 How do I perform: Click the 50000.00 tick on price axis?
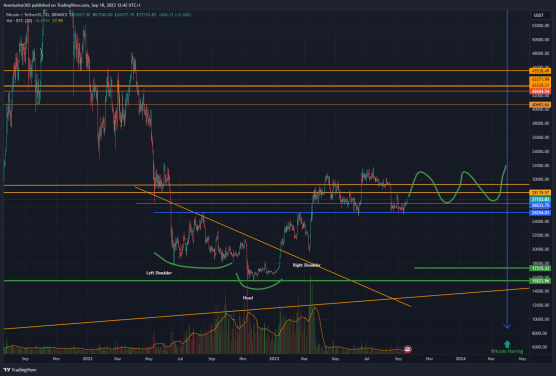(540, 39)
